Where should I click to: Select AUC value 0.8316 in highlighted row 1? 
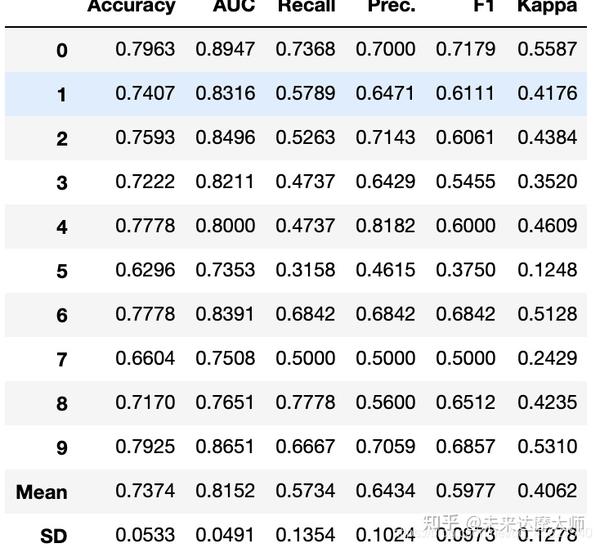coord(225,93)
